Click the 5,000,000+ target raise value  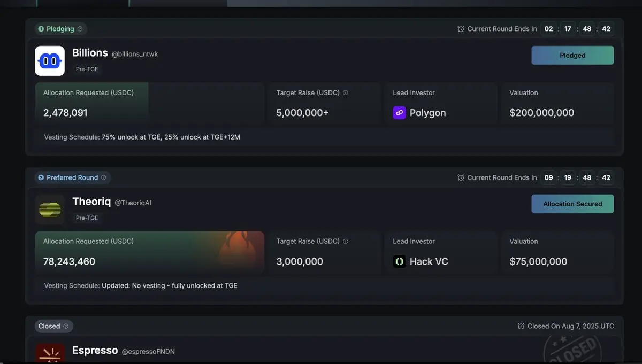pyautogui.click(x=303, y=113)
